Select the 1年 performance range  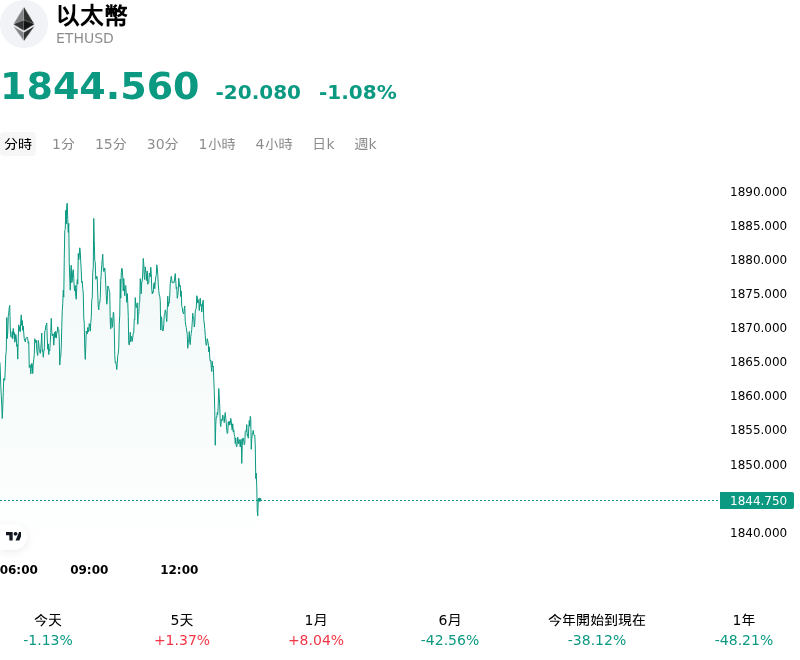(x=743, y=630)
